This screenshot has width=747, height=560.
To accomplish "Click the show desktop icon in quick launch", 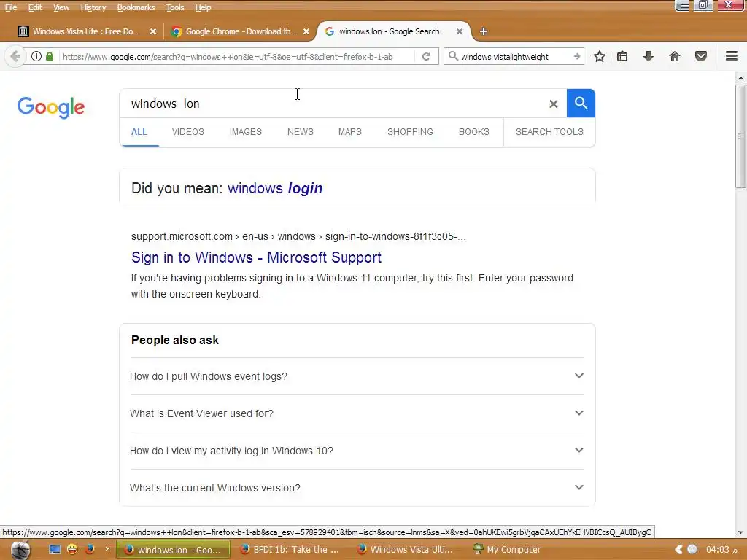I will pos(55,550).
